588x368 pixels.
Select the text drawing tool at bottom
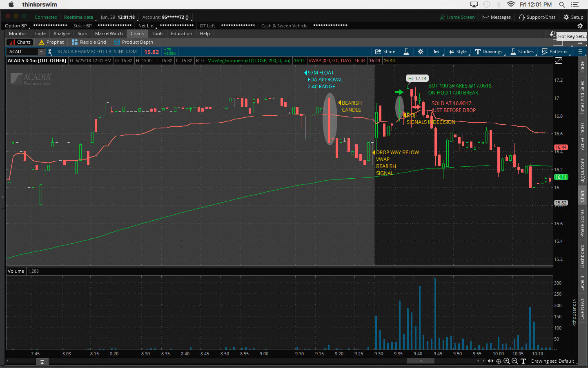[523, 361]
